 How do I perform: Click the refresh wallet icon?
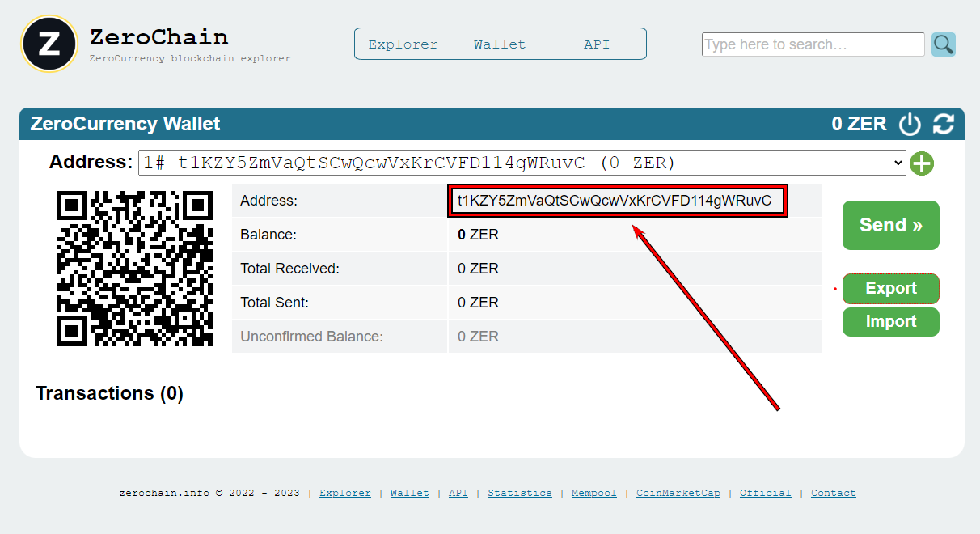tap(944, 124)
